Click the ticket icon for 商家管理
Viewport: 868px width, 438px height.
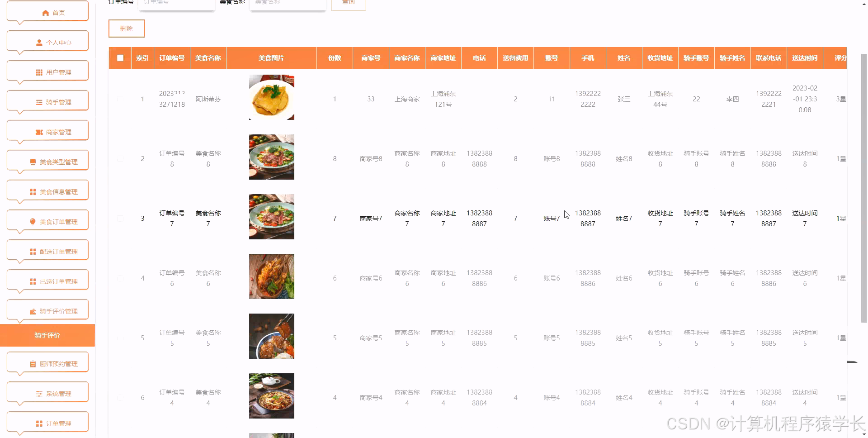pos(39,132)
